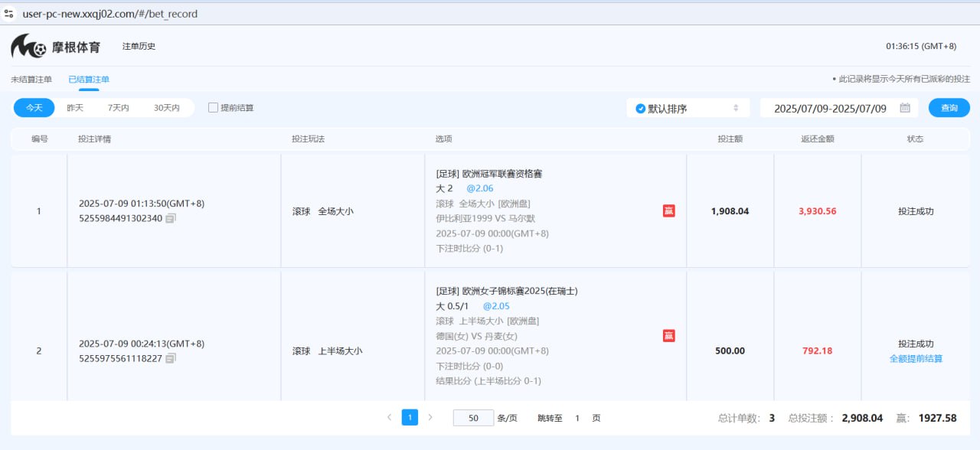The image size is (980, 450).
Task: Go to the previous page arrow
Action: coord(389,417)
